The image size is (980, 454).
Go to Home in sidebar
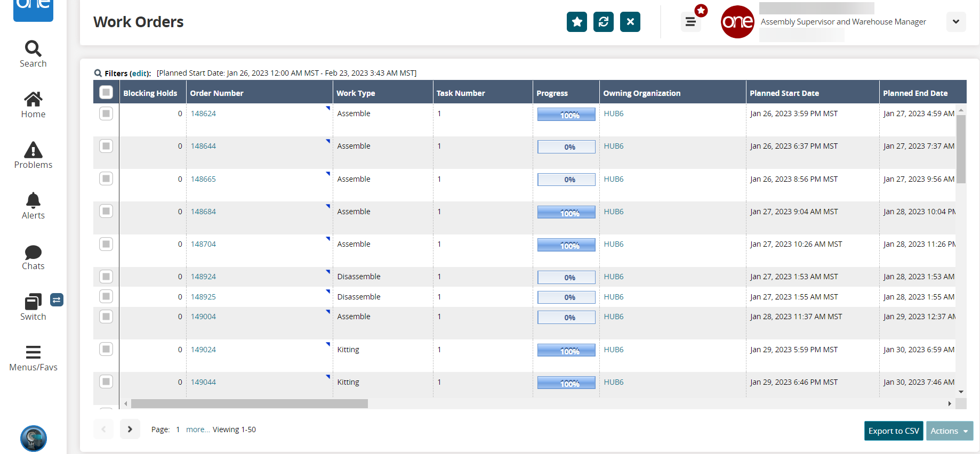pos(33,104)
